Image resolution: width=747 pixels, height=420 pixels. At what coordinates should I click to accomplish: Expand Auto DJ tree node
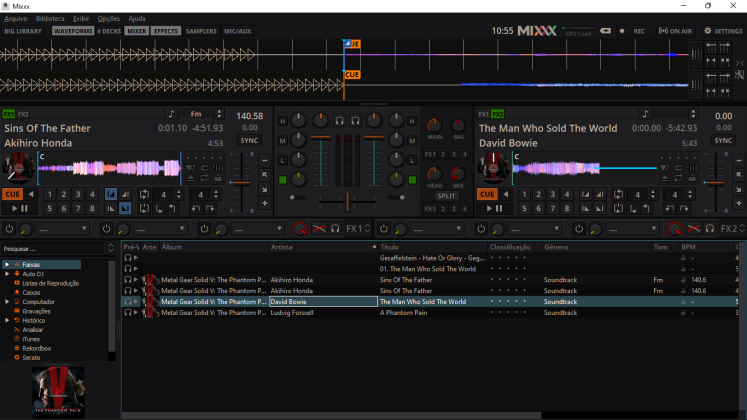(x=7, y=274)
